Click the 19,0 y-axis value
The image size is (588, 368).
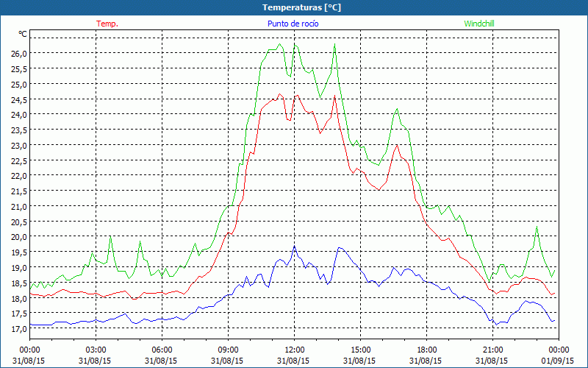[x=19, y=268]
